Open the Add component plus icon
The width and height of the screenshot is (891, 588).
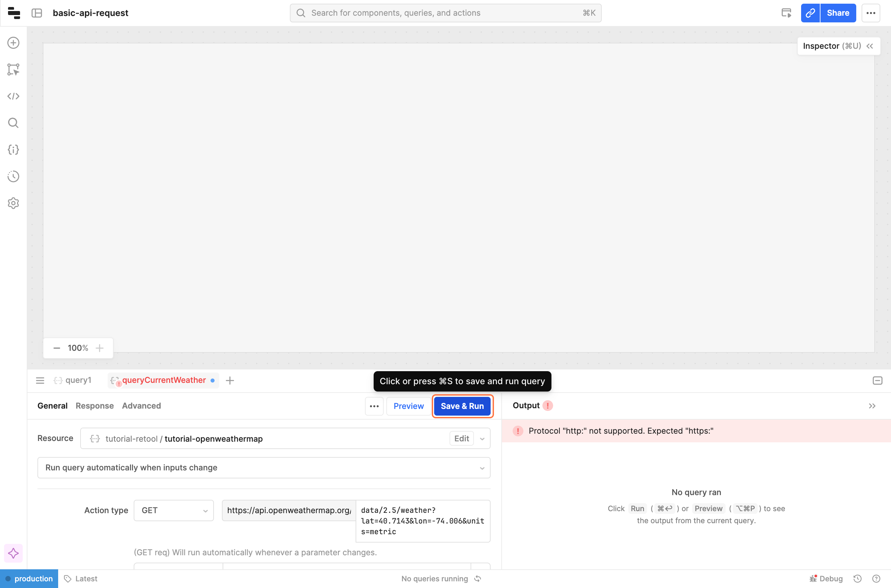(13, 43)
